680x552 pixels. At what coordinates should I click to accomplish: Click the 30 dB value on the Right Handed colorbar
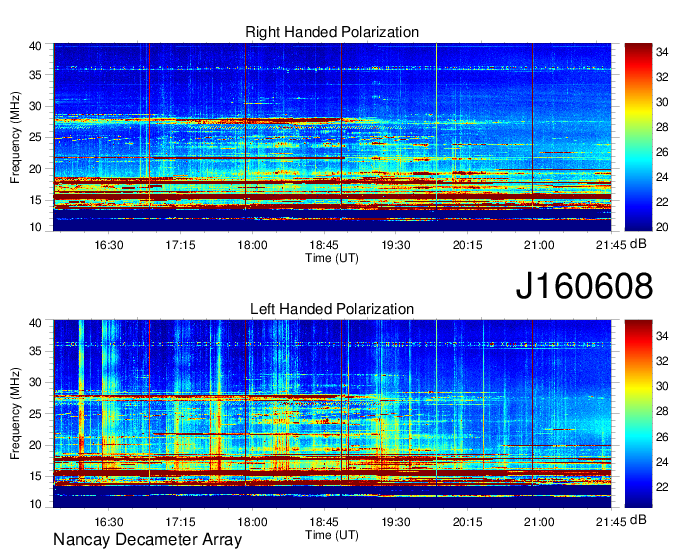click(x=662, y=102)
